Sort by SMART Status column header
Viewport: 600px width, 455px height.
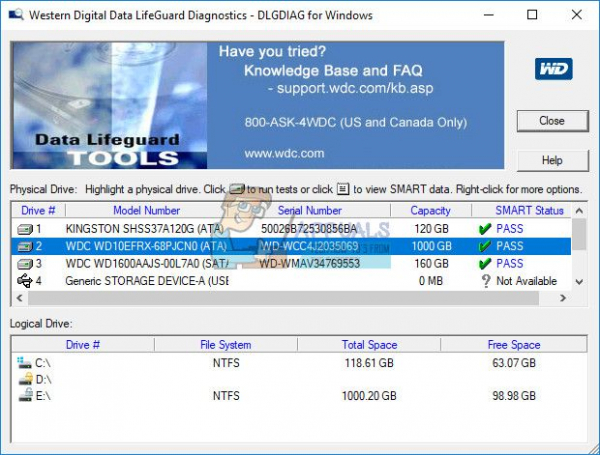coord(529,210)
